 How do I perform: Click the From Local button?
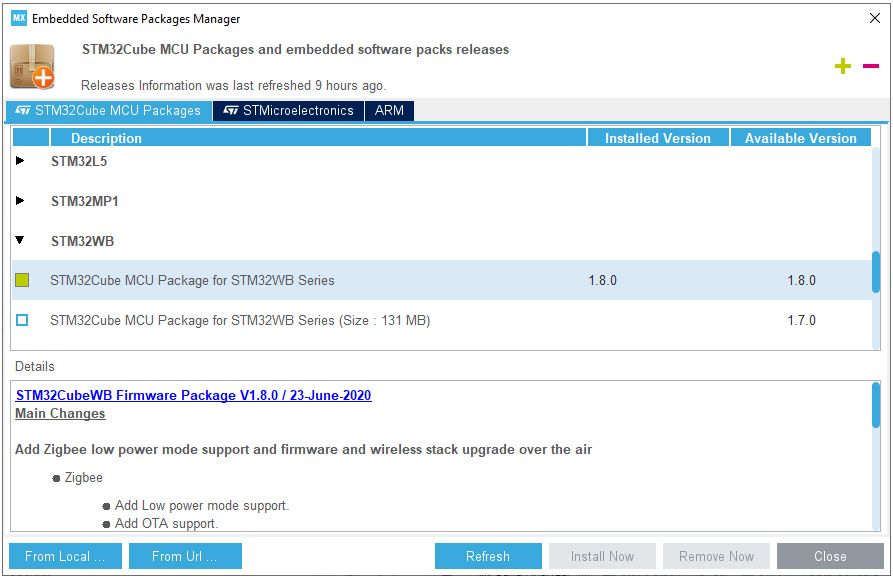[x=65, y=556]
